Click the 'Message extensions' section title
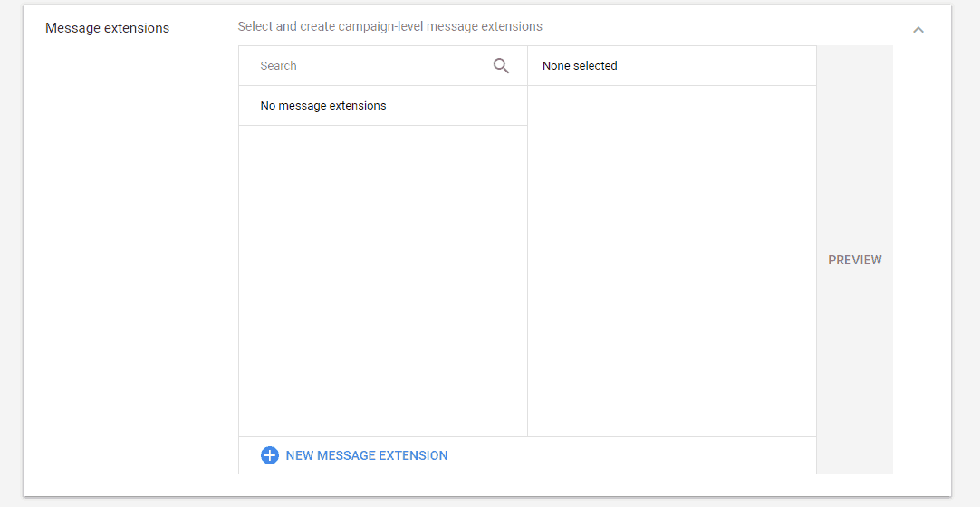This screenshot has width=980, height=507. (107, 28)
